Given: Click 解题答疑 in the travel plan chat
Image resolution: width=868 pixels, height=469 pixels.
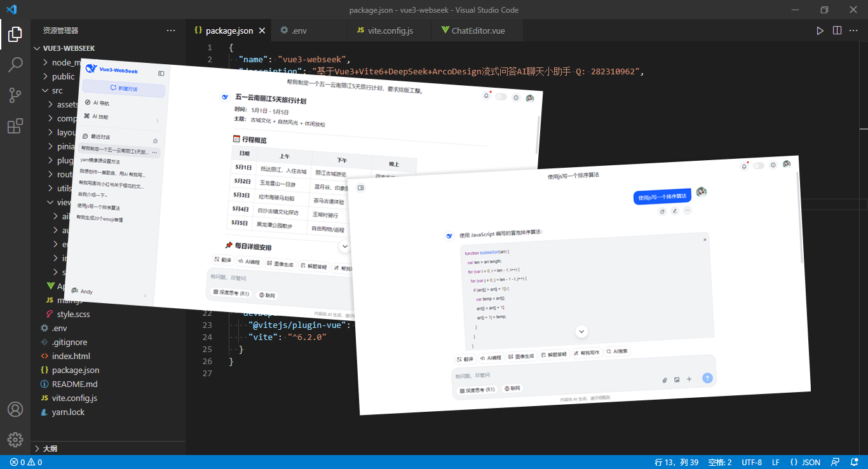Looking at the screenshot, I should click(x=314, y=267).
